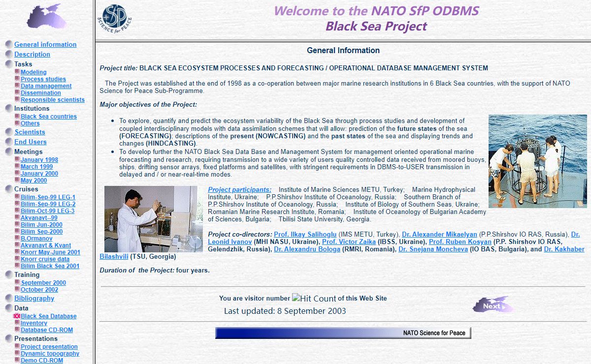Open September 2000 training link
The height and width of the screenshot is (364, 591).
click(43, 283)
